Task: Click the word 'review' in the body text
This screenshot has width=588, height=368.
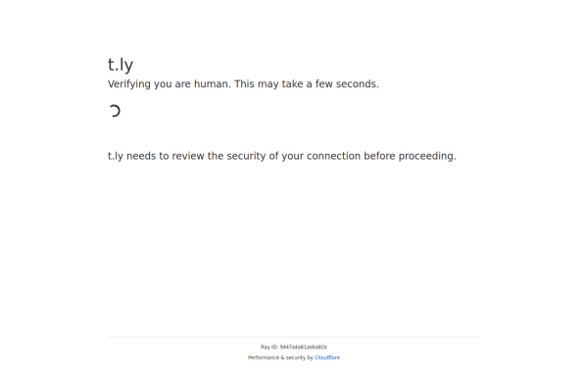Action: click(188, 156)
